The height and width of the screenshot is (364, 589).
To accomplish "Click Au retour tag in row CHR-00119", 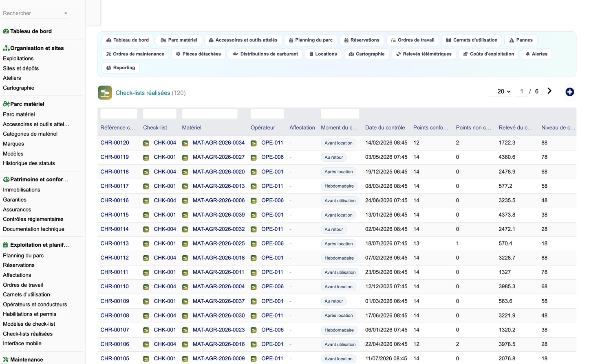I will [334, 157].
